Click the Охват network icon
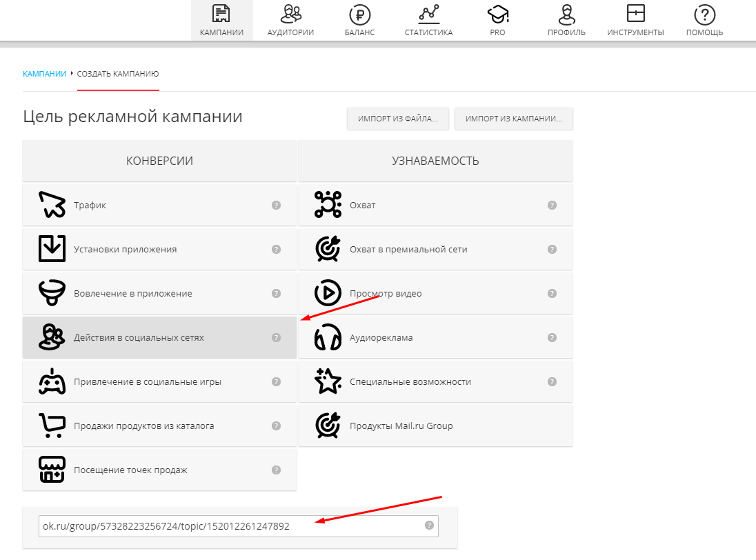 [x=328, y=205]
